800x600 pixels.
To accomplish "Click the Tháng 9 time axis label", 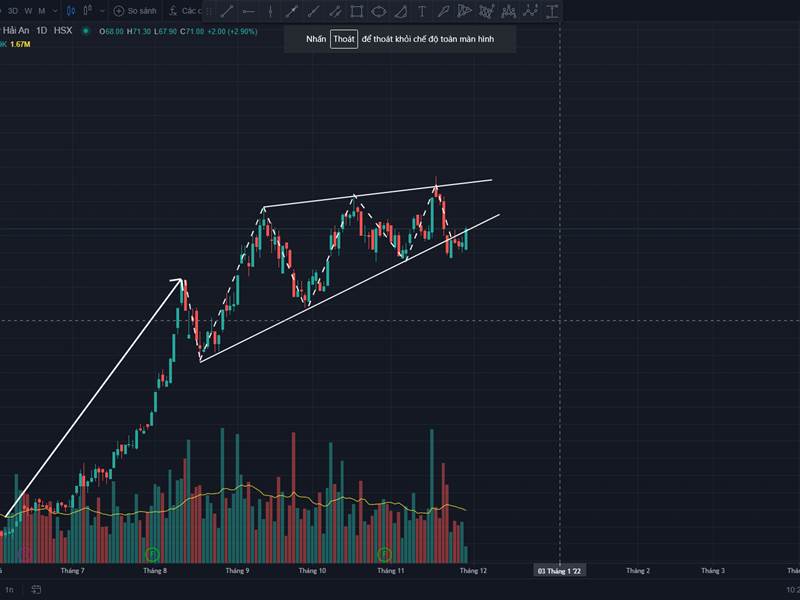I will click(x=237, y=570).
